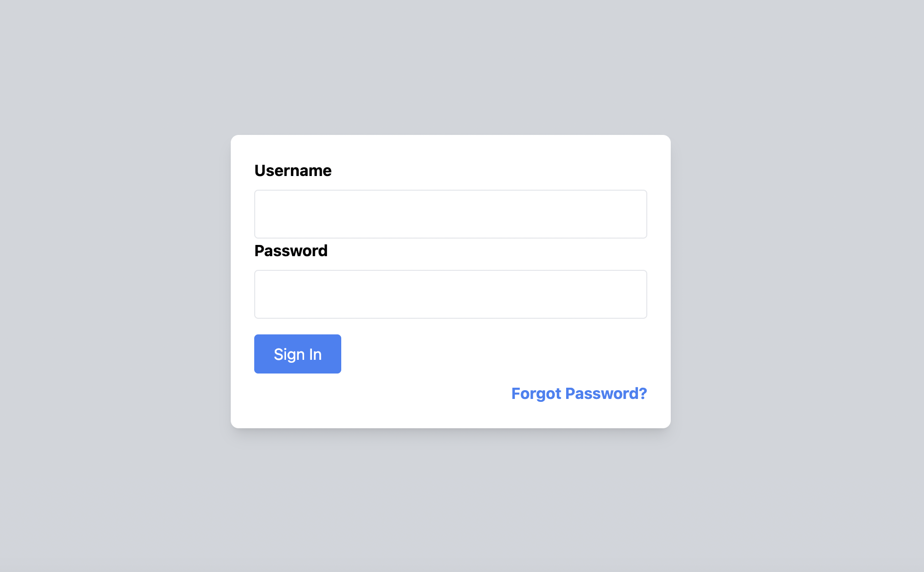Focus the empty username text box

[450, 214]
